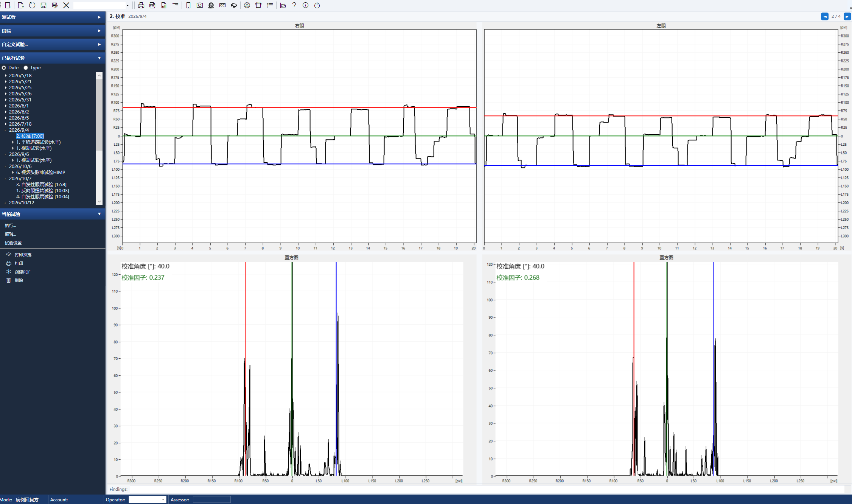The image size is (852, 504).
Task: Click 编辑... in current test panel
Action: pos(10,234)
